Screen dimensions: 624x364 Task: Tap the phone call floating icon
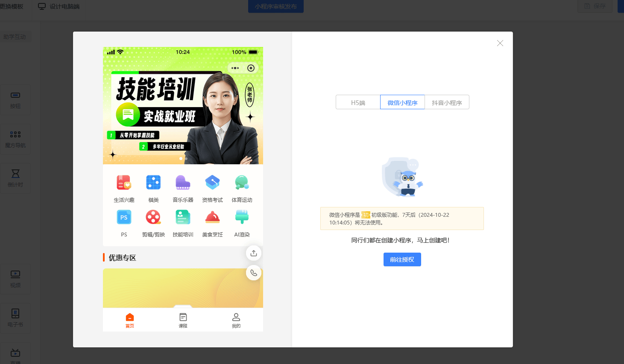point(254,273)
